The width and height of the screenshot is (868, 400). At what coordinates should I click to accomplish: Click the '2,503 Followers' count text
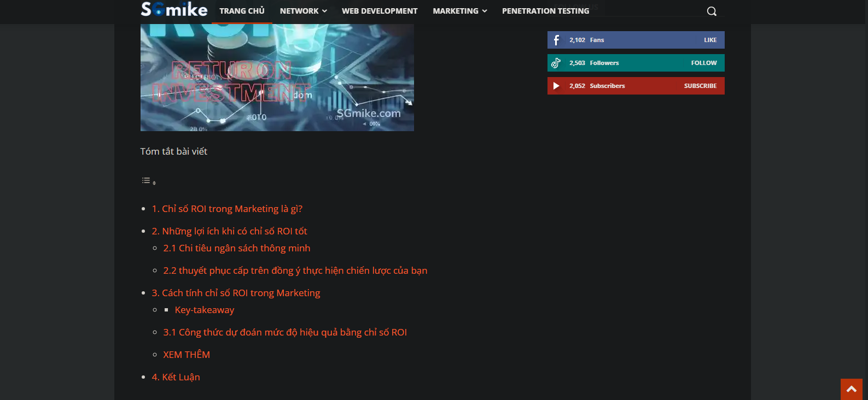[594, 63]
